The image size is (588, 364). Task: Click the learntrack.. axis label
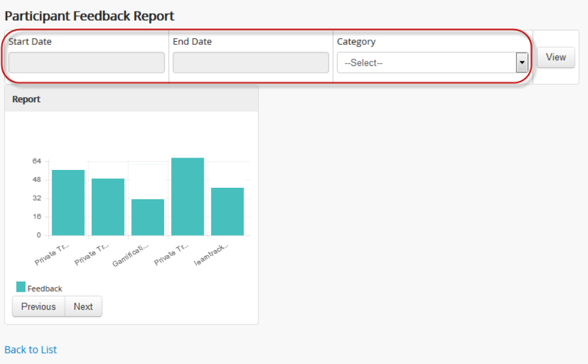211,255
